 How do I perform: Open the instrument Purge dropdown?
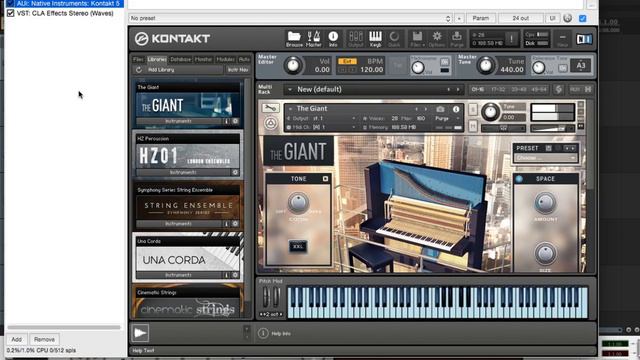447,118
